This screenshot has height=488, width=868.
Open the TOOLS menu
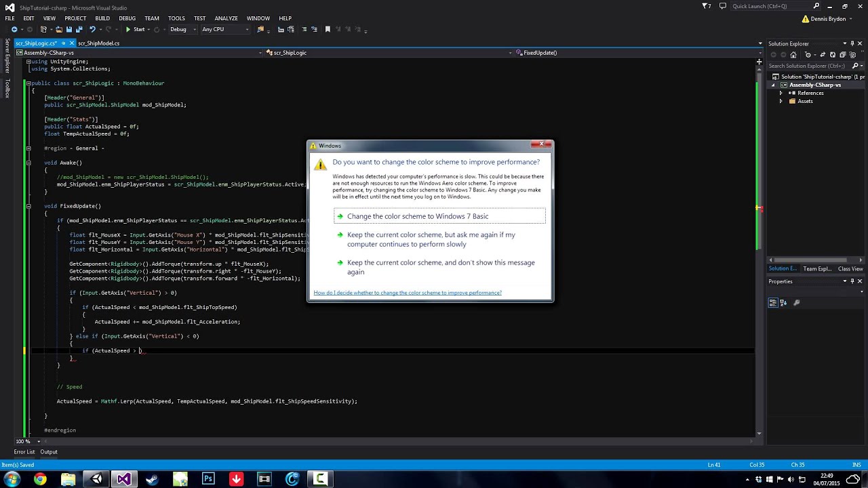(x=176, y=18)
